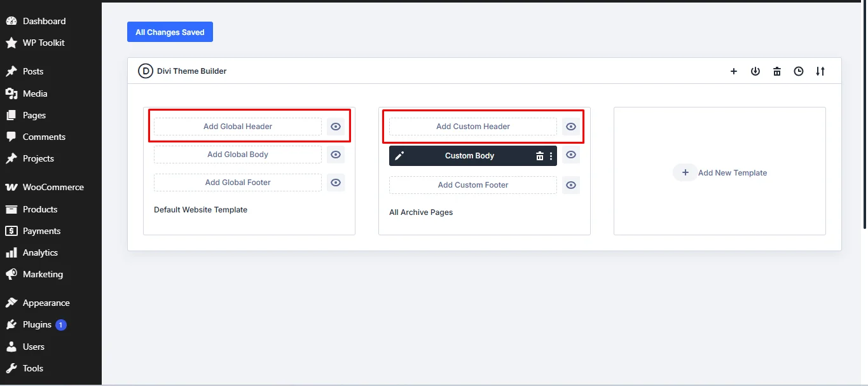Click the page vertical scrollbar
The image size is (868, 386).
[865, 114]
